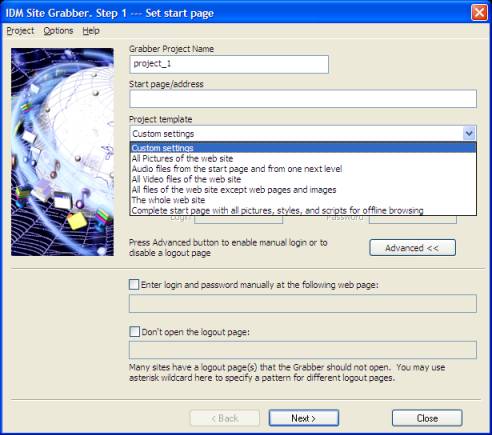Go to the Next > step

pyautogui.click(x=304, y=418)
